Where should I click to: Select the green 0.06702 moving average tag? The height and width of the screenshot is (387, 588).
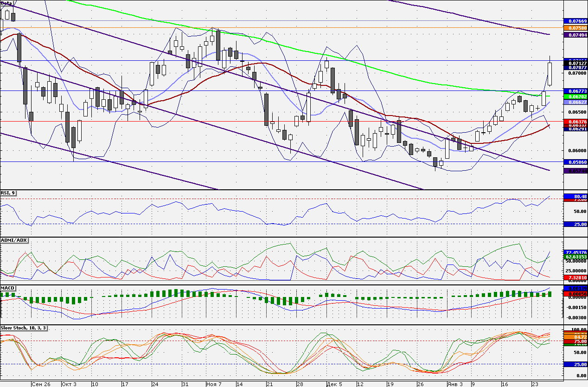coord(575,97)
